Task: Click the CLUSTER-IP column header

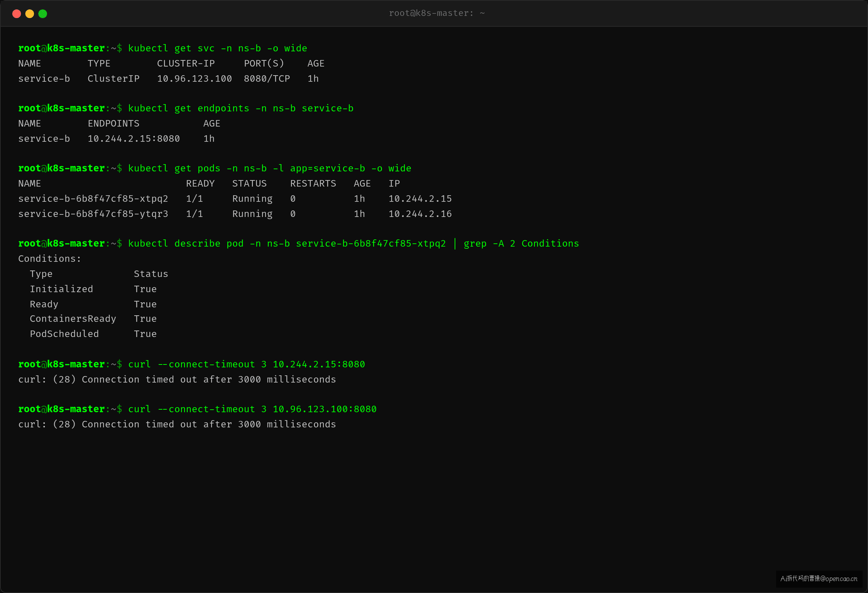Action: tap(186, 64)
